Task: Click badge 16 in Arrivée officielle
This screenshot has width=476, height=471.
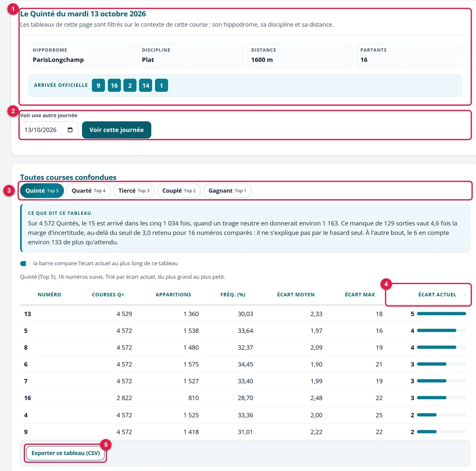Action: 114,85
